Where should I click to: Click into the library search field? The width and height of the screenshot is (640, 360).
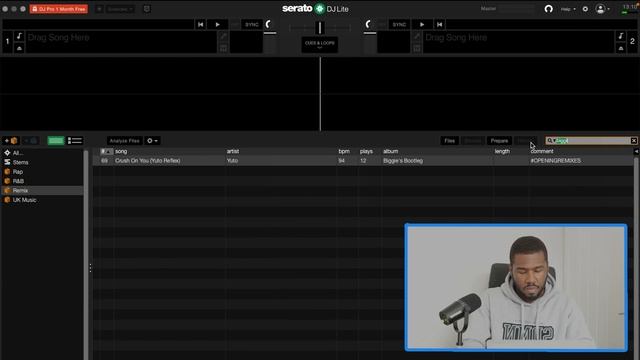[592, 141]
